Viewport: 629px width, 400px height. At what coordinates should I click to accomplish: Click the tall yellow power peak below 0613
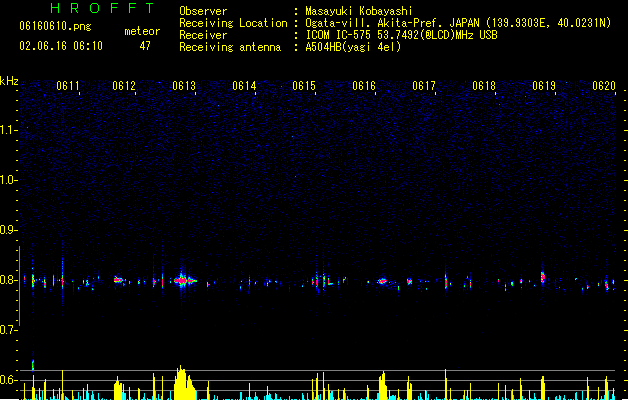pyautogui.click(x=183, y=382)
